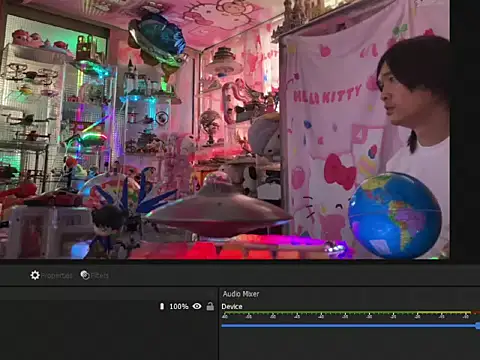This screenshot has height=360, width=480.
Task: Select the 100% scale value
Action: coord(179,306)
